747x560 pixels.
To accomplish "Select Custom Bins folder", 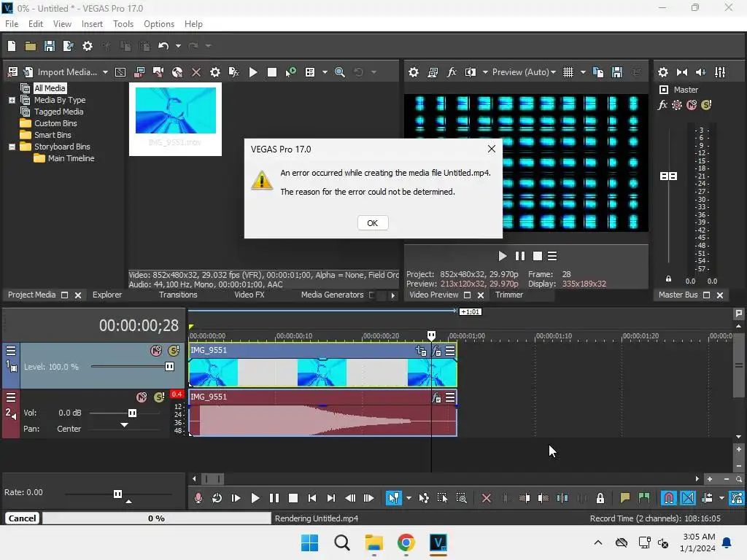I will click(55, 123).
